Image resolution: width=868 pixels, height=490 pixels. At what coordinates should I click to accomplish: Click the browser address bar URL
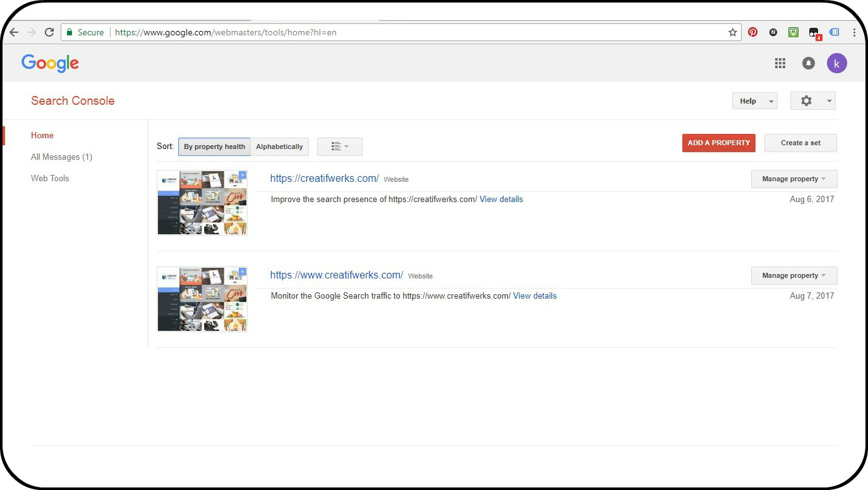226,32
